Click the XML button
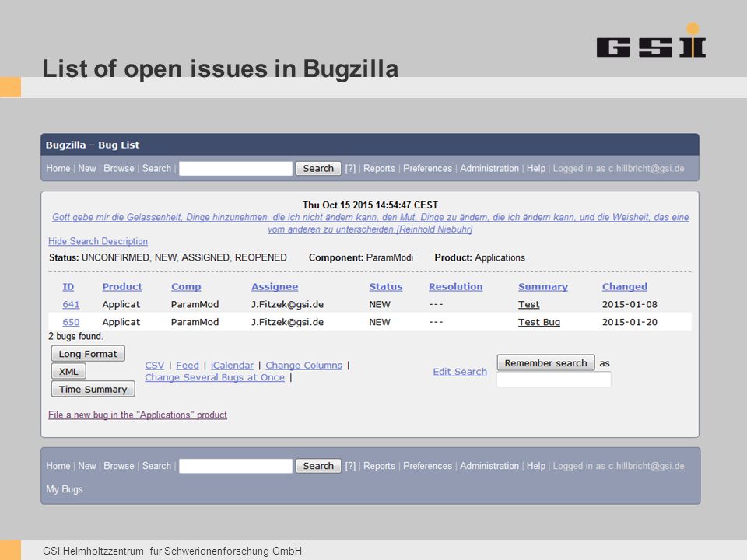The image size is (747, 560). 68,372
